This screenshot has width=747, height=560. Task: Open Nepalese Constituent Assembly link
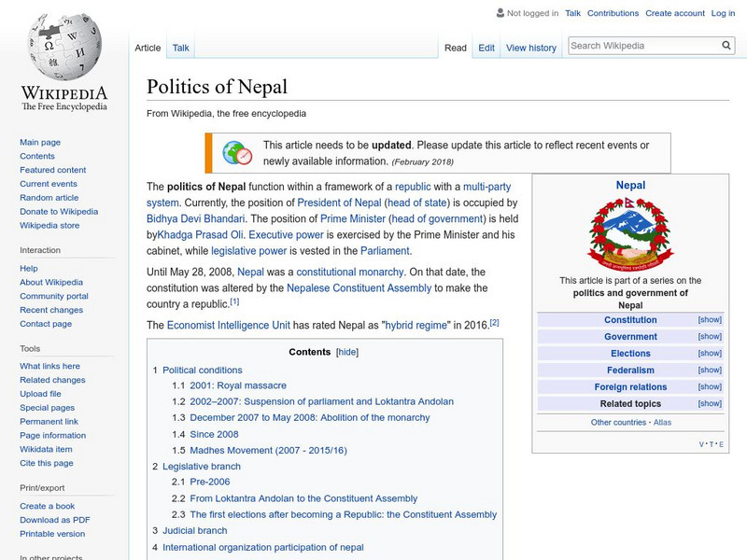tap(359, 288)
